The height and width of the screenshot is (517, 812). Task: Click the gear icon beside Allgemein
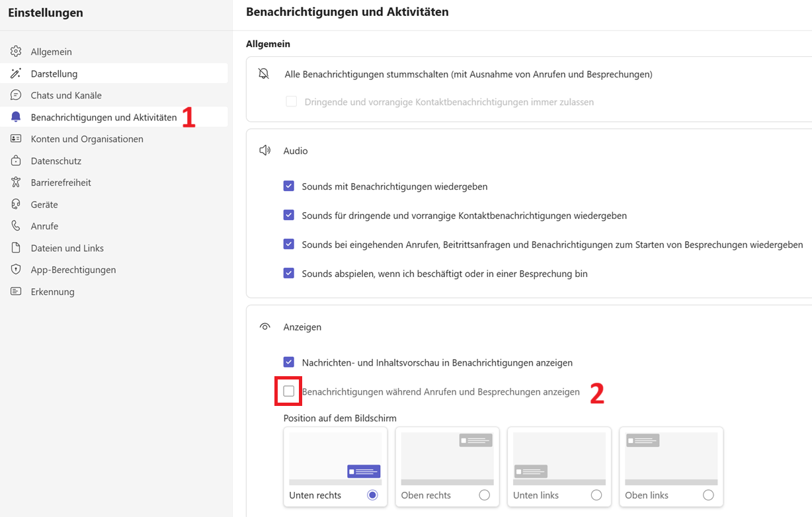tap(16, 52)
